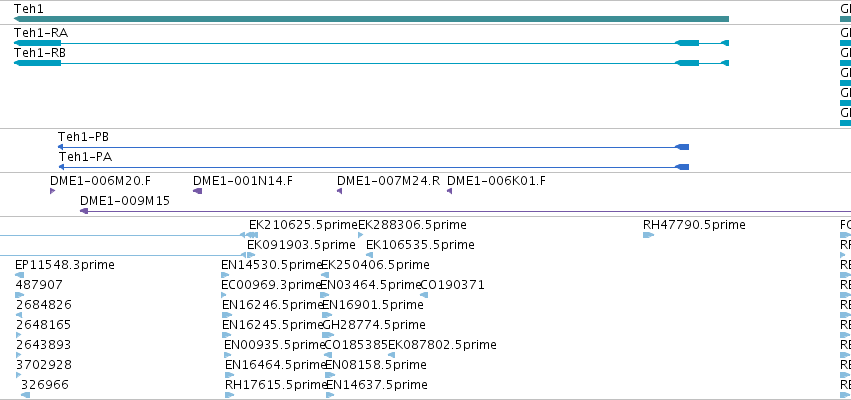The width and height of the screenshot is (851, 400).
Task: Select EST EK288306.5prime
Action: tap(412, 225)
